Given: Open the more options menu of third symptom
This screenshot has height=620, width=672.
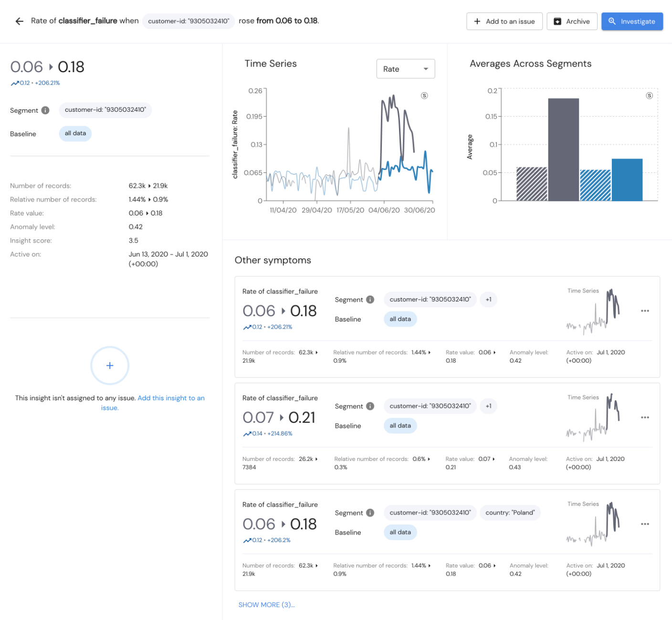Looking at the screenshot, I should (x=645, y=524).
